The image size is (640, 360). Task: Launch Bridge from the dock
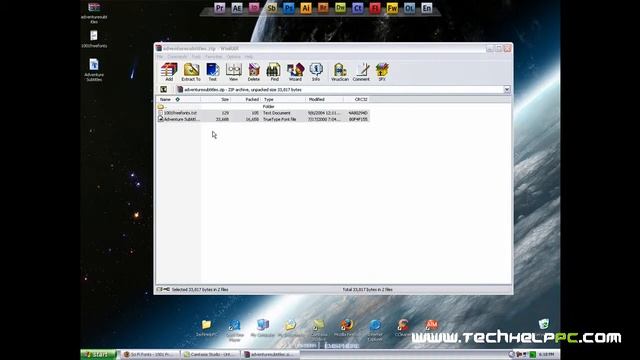click(x=323, y=8)
